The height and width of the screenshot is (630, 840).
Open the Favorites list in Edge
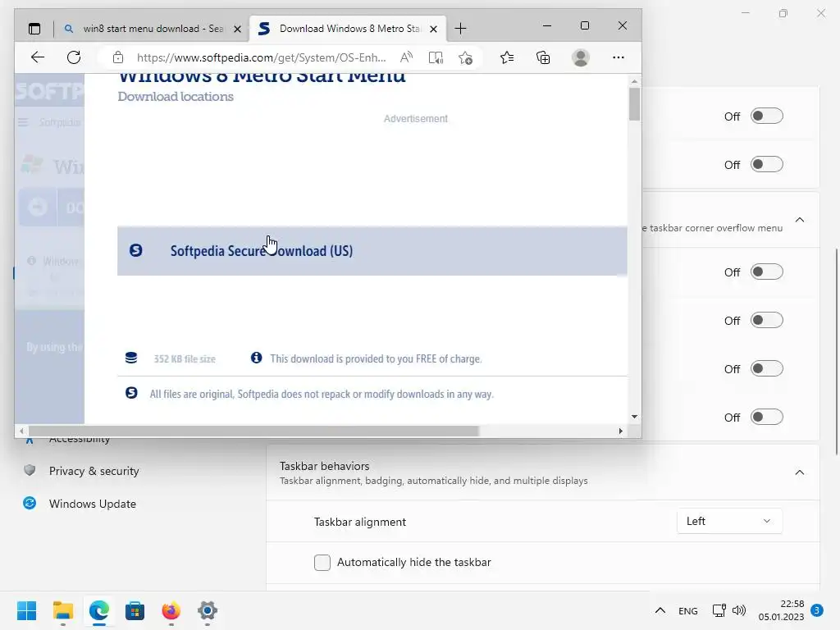pos(507,57)
